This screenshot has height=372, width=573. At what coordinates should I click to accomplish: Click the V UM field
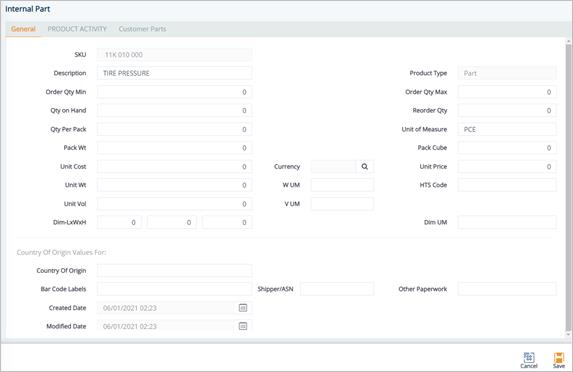coord(342,204)
